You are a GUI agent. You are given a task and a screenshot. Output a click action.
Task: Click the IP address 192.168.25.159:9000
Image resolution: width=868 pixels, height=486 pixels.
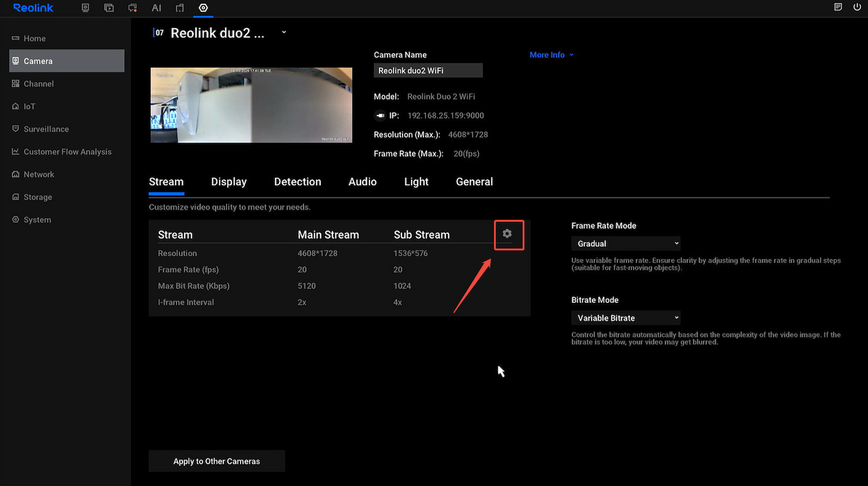(446, 116)
